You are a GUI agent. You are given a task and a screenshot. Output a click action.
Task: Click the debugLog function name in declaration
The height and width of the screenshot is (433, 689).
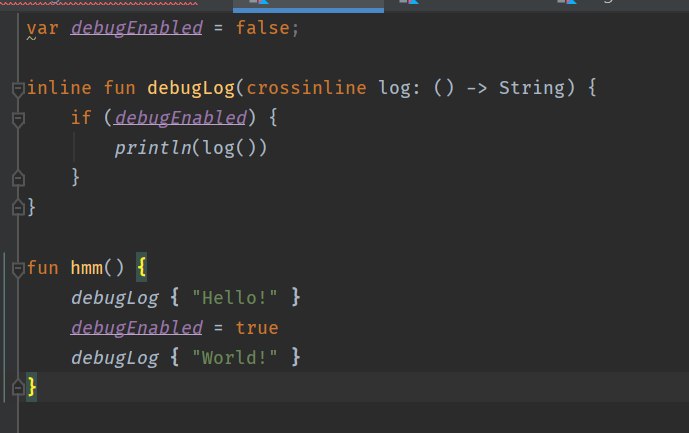pos(191,88)
